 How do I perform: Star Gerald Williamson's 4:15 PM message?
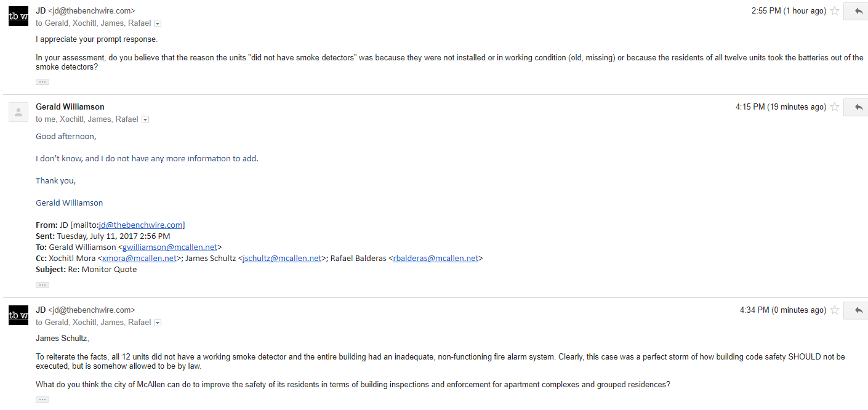pyautogui.click(x=835, y=107)
